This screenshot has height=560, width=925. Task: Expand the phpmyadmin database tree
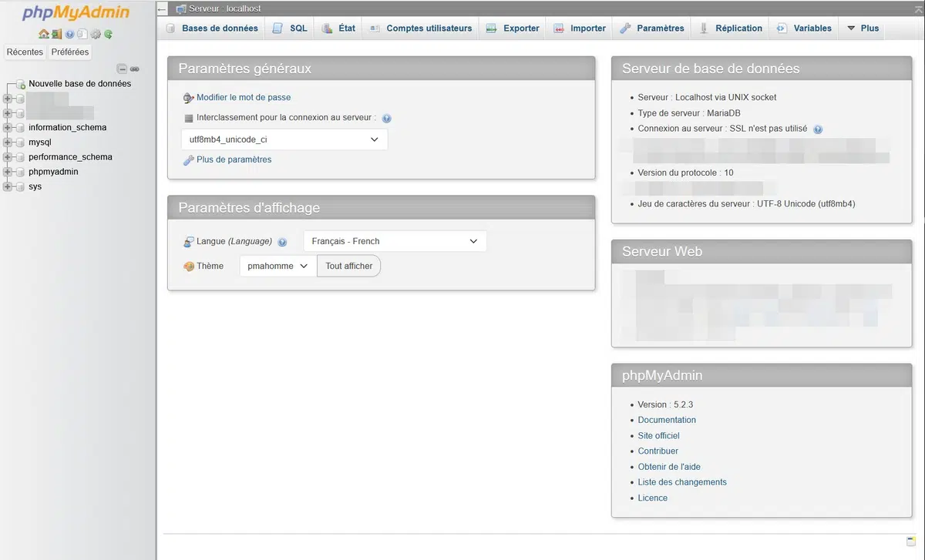(6, 171)
